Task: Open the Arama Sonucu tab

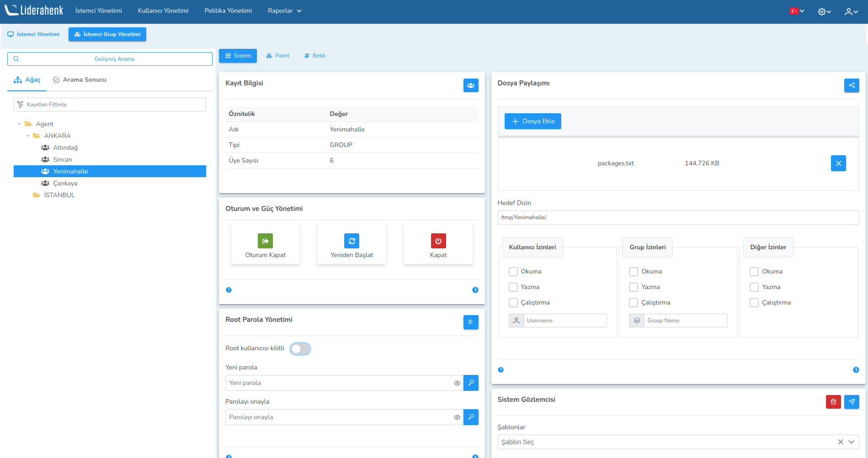Action: [x=80, y=80]
